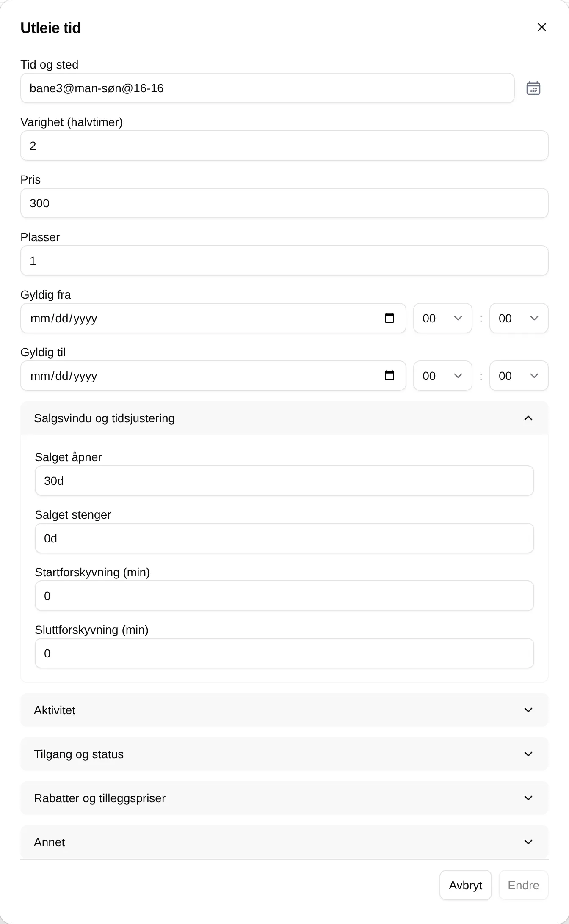Image resolution: width=569 pixels, height=924 pixels.
Task: Open the calendar picker beside Tid og sted
Action: point(533,88)
